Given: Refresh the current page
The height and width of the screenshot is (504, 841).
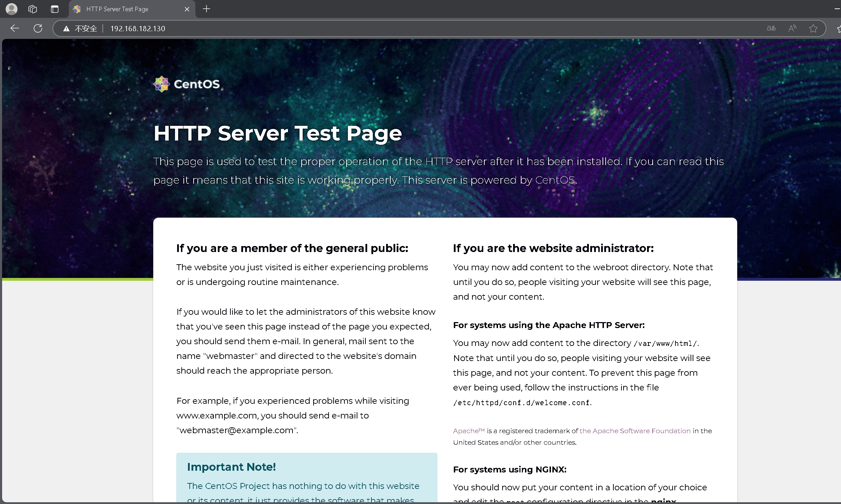Looking at the screenshot, I should coord(38,28).
